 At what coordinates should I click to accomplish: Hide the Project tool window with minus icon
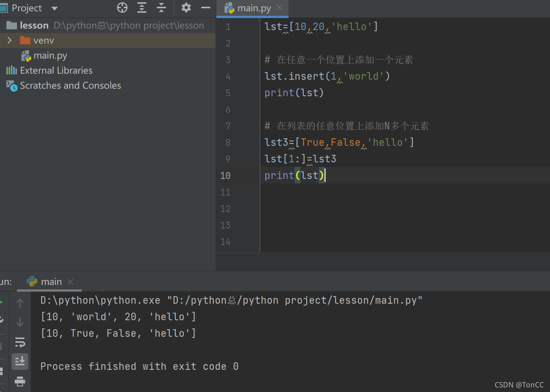pos(206,8)
